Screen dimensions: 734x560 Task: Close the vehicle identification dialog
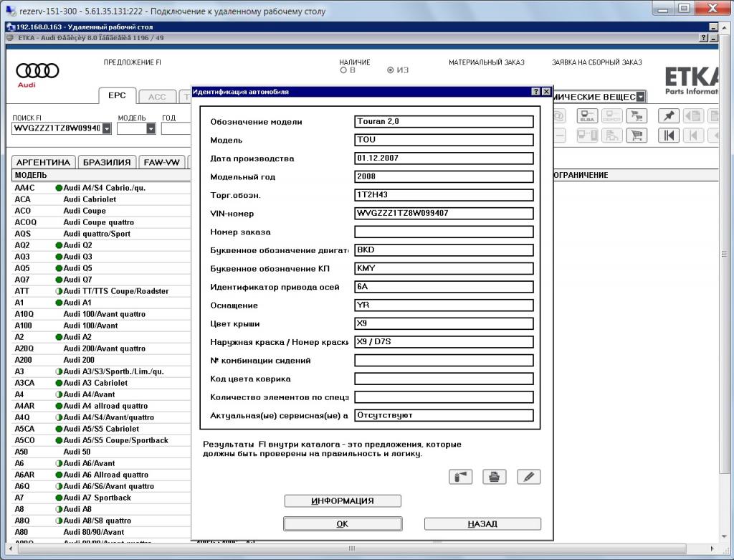545,92
